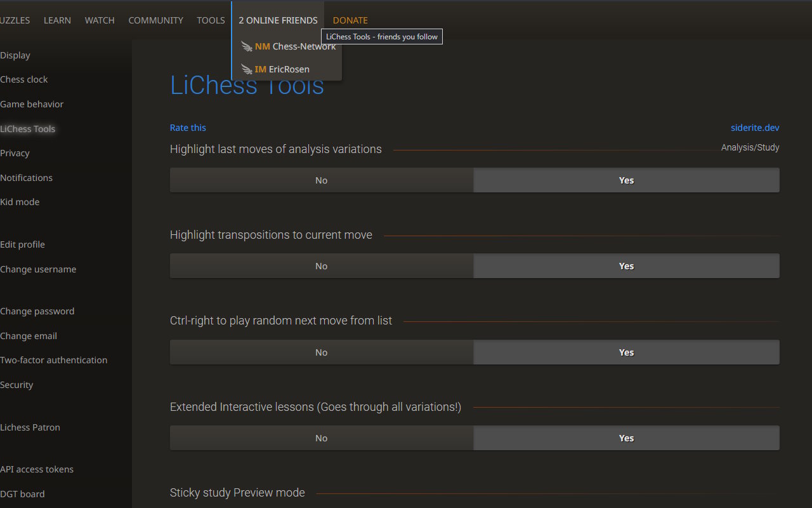Set Ctrl-right random next move to Yes

[626, 352]
